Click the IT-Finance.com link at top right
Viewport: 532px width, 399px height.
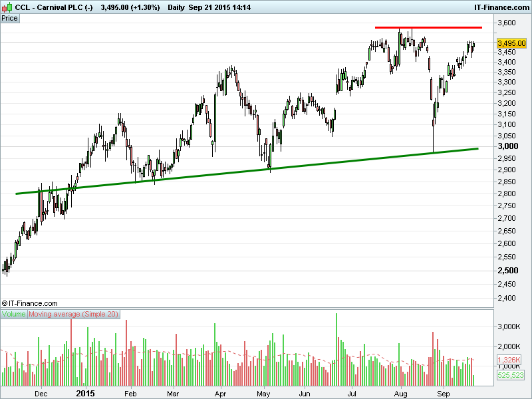501,7
